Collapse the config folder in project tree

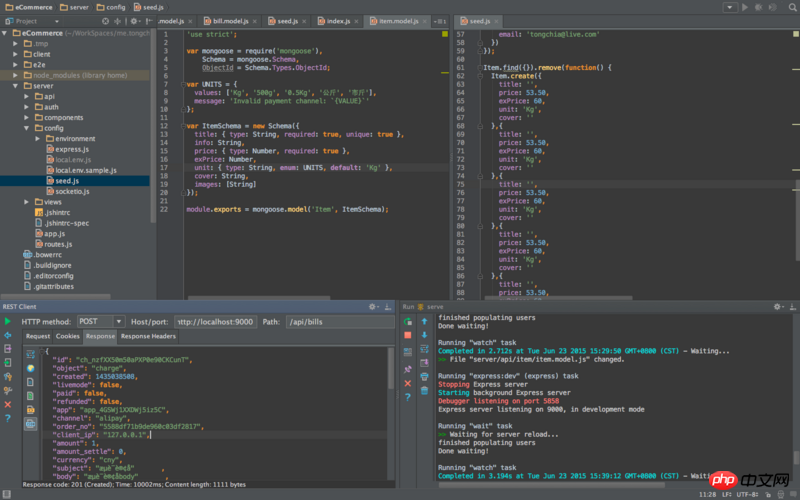[x=27, y=128]
